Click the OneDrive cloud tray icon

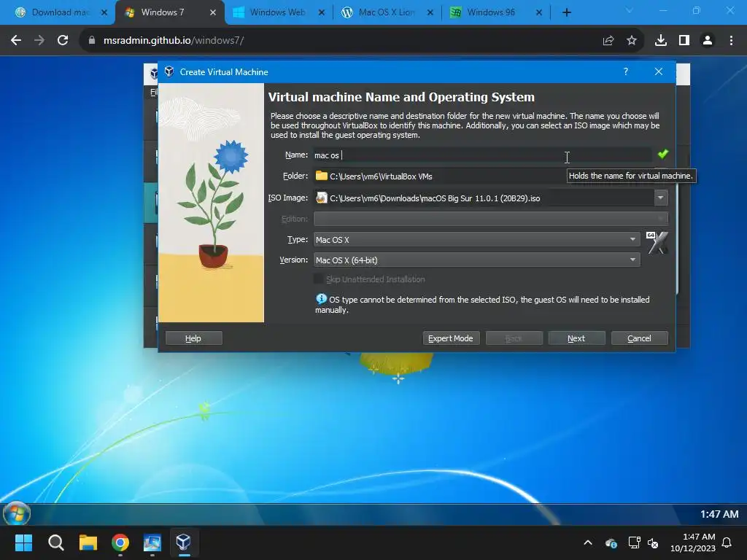pos(611,542)
